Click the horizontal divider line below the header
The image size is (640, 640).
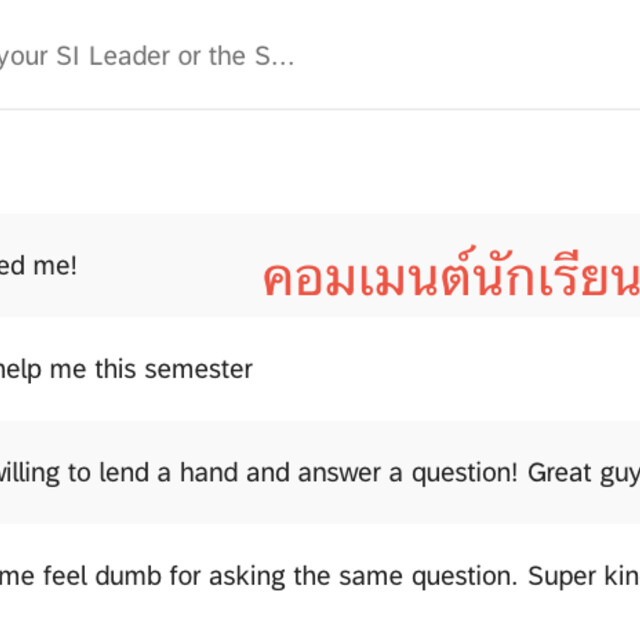pos(320,109)
